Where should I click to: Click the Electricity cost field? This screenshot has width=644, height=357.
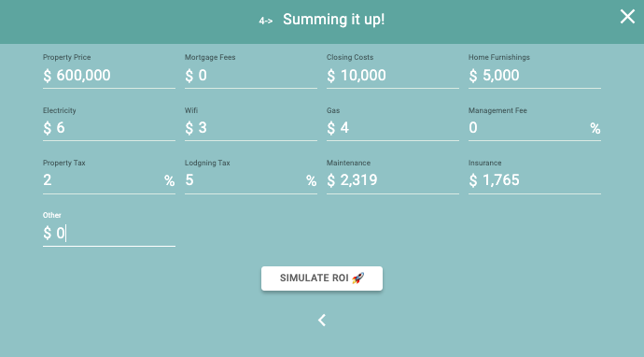click(x=109, y=128)
